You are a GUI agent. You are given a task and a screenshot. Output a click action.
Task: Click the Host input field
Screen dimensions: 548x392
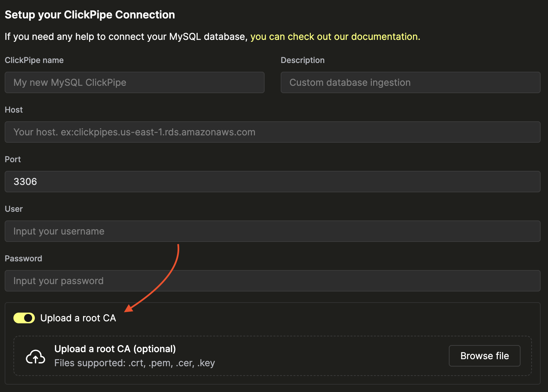coord(273,132)
